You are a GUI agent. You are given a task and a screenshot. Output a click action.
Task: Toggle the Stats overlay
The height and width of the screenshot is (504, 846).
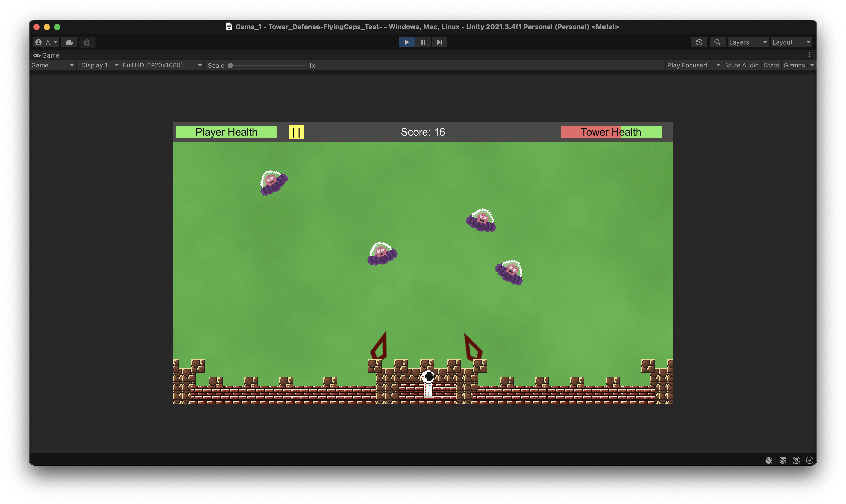771,65
